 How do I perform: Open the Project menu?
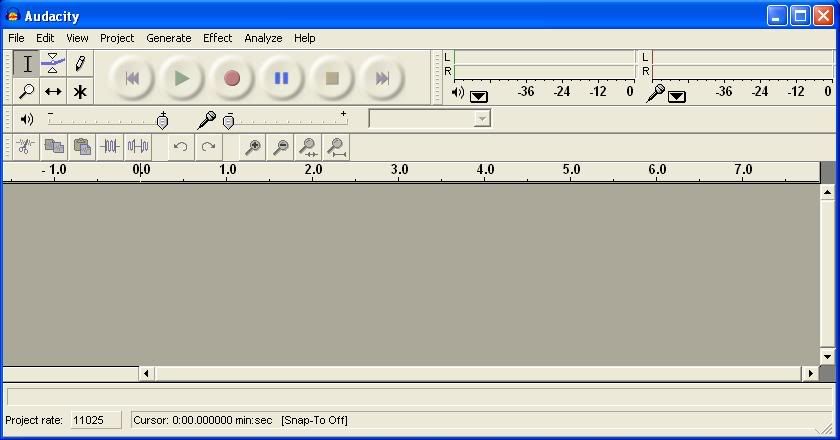(x=117, y=38)
